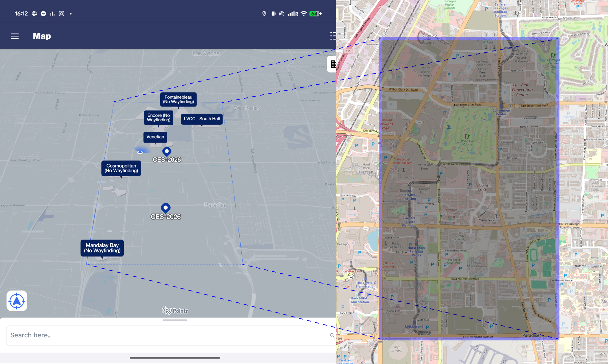
Task: Tap the hotspot icon in the status bar
Action: pyautogui.click(x=282, y=14)
